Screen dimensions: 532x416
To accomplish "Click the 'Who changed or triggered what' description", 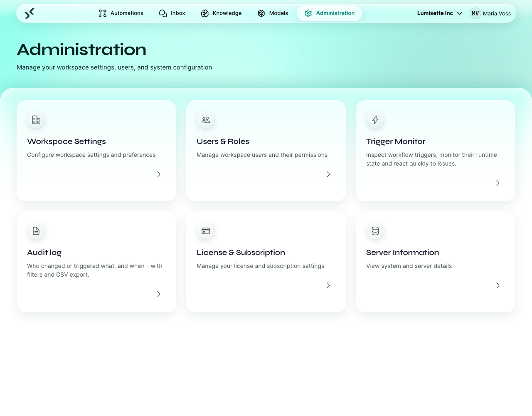I will pos(95,270).
